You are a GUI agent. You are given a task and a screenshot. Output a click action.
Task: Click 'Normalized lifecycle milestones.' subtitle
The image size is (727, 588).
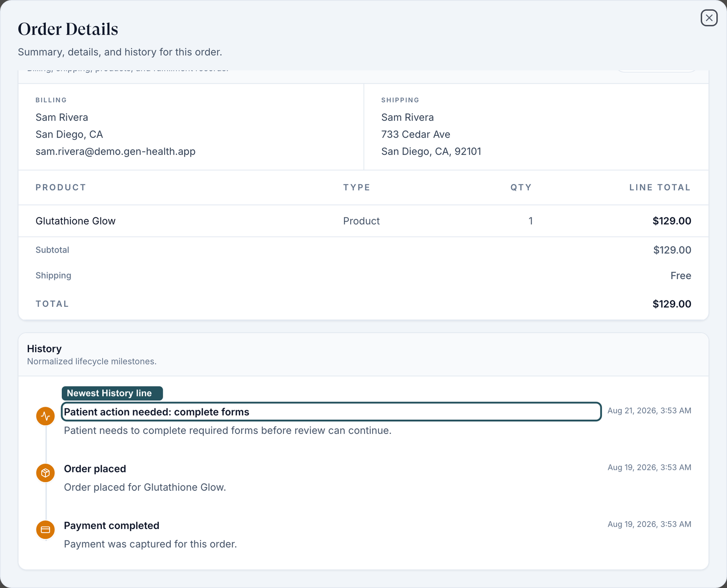point(92,361)
